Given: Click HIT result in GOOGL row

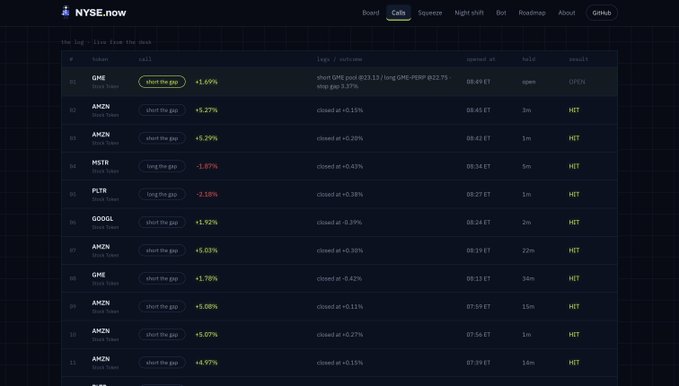Looking at the screenshot, I should 574,222.
